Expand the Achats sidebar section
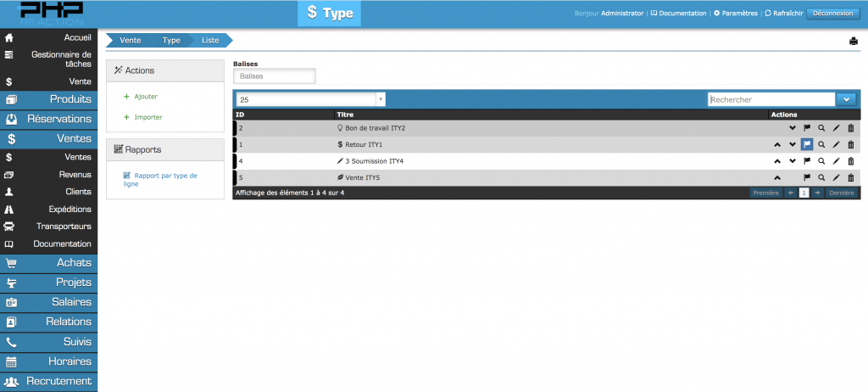 click(48, 263)
